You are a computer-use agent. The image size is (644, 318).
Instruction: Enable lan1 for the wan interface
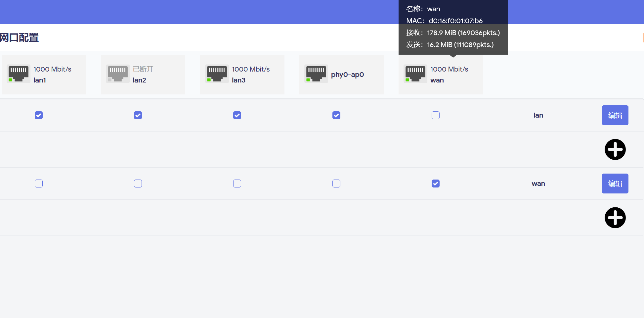click(38, 183)
